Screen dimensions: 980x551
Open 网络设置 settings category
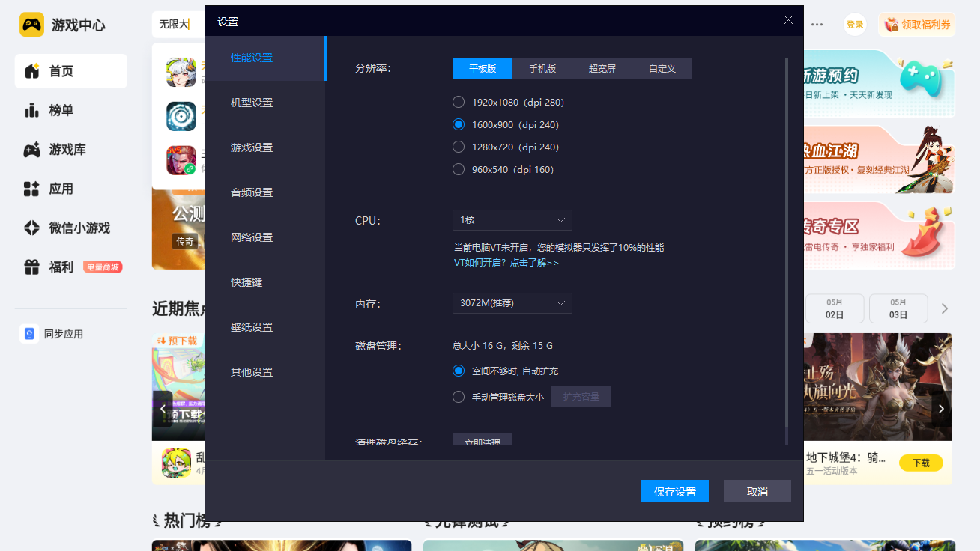(x=265, y=238)
